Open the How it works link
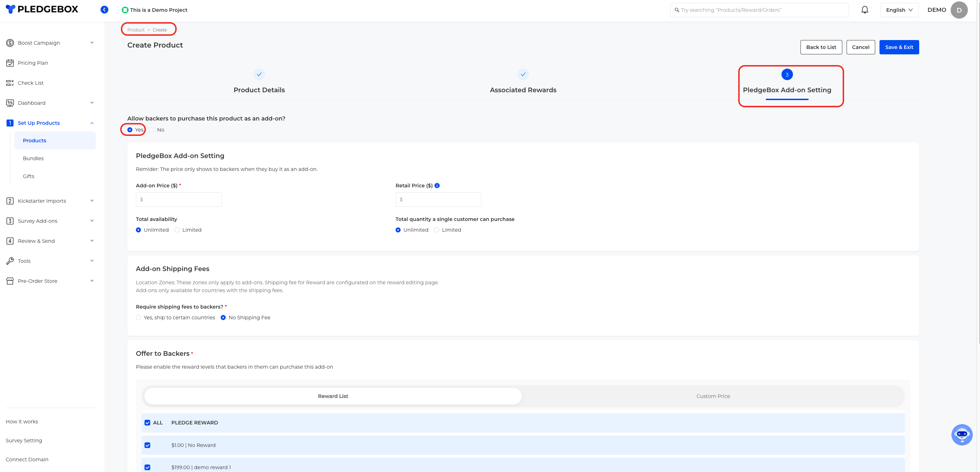 pyautogui.click(x=22, y=422)
